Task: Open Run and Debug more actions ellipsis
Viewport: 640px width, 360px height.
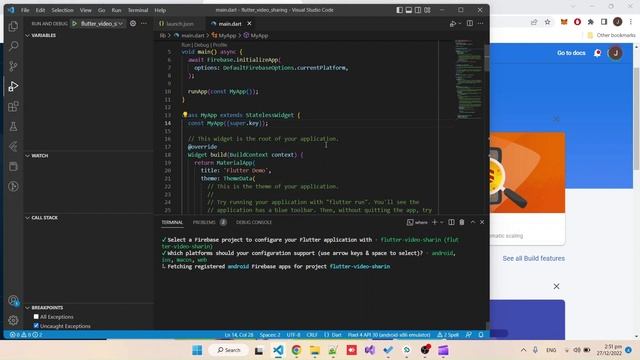Action: [144, 24]
